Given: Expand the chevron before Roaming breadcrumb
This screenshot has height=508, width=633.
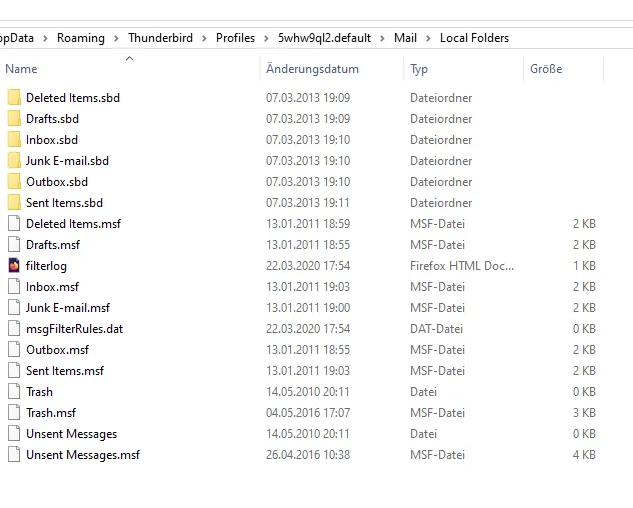Looking at the screenshot, I should tap(45, 38).
